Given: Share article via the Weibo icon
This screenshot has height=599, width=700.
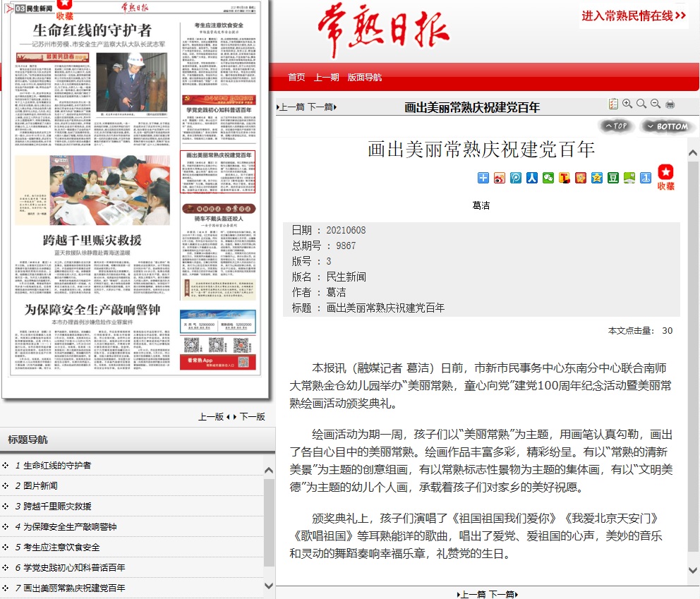Looking at the screenshot, I should (x=499, y=178).
